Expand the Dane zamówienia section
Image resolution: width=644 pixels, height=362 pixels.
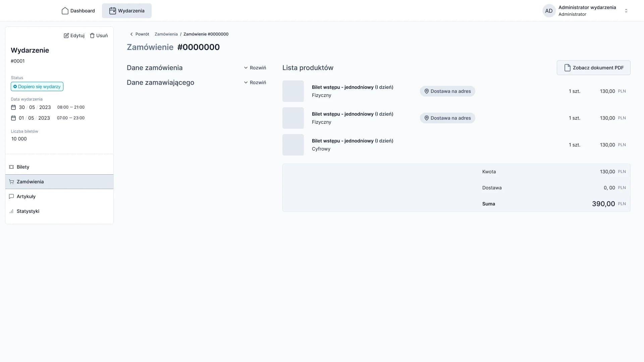click(255, 68)
